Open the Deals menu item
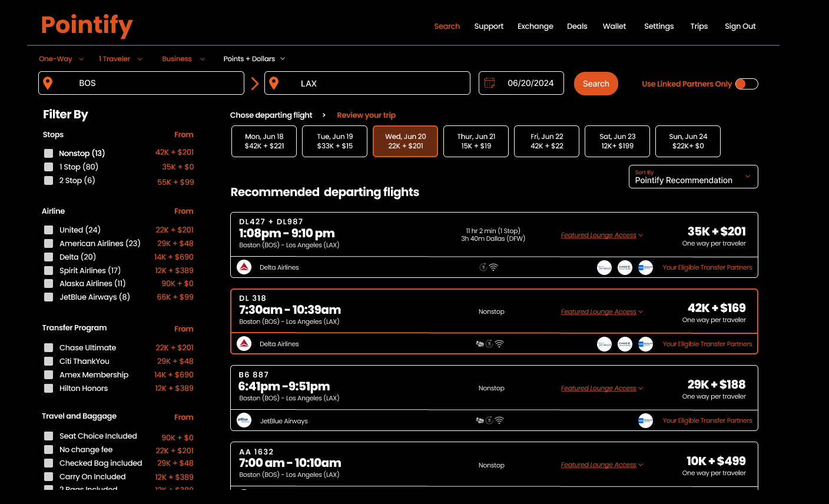The height and width of the screenshot is (504, 829). pyautogui.click(x=577, y=26)
